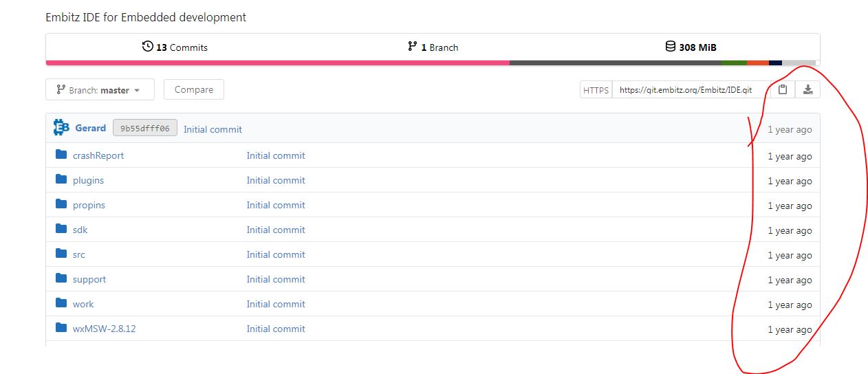Click the 308 MiB repository size
The width and height of the screenshot is (868, 374).
(x=697, y=47)
